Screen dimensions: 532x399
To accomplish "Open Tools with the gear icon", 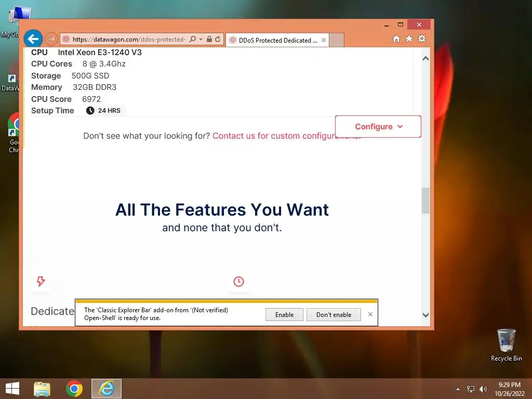I will tap(422, 38).
